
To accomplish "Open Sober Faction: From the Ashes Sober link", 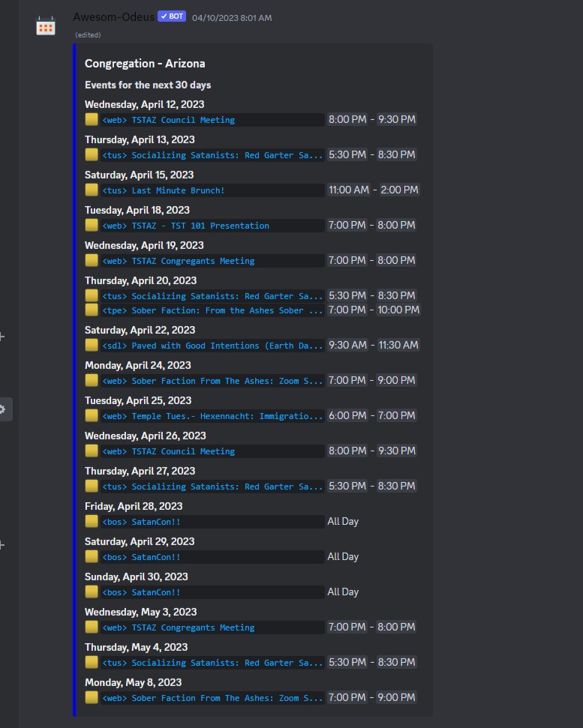I will (212, 310).
